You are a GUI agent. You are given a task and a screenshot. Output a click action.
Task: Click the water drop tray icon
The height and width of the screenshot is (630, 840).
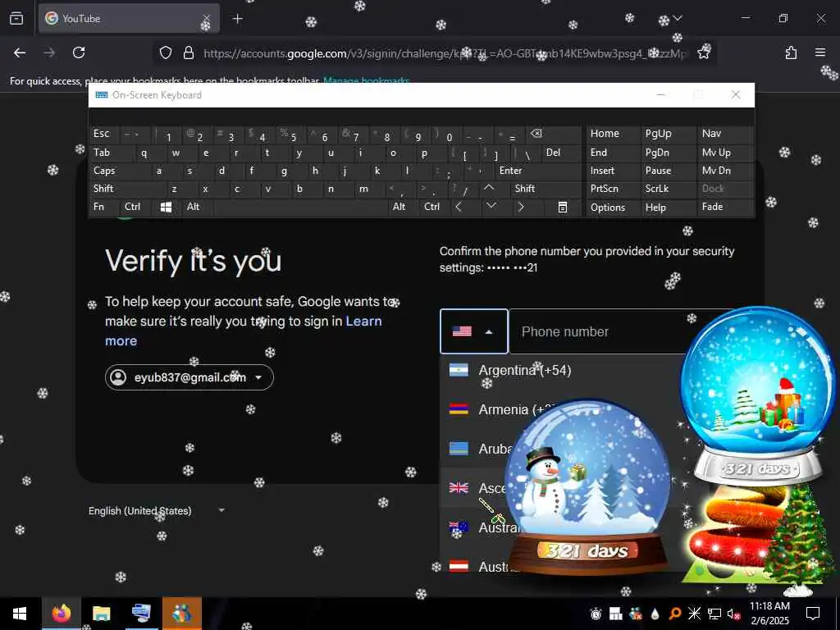coord(655,614)
